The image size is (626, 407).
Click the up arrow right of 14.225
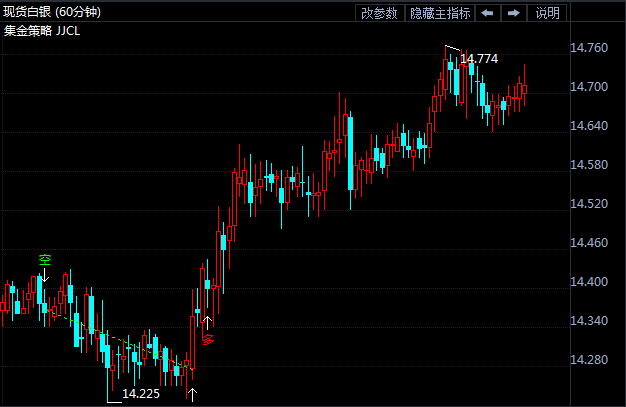click(x=192, y=395)
